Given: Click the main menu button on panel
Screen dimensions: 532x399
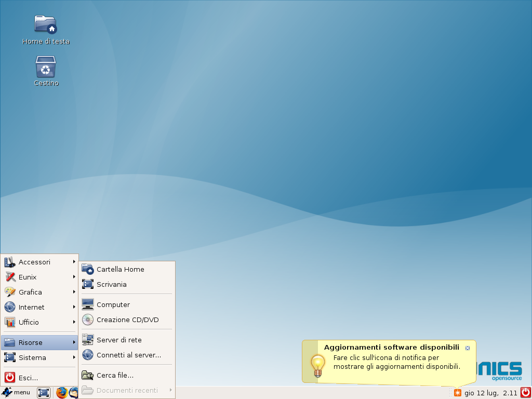Looking at the screenshot, I should 16,393.
